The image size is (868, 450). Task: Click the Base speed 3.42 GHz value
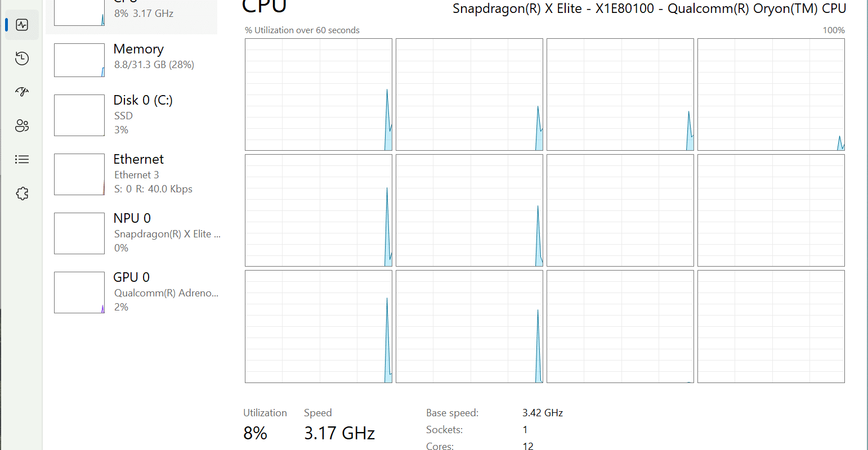[x=543, y=413]
